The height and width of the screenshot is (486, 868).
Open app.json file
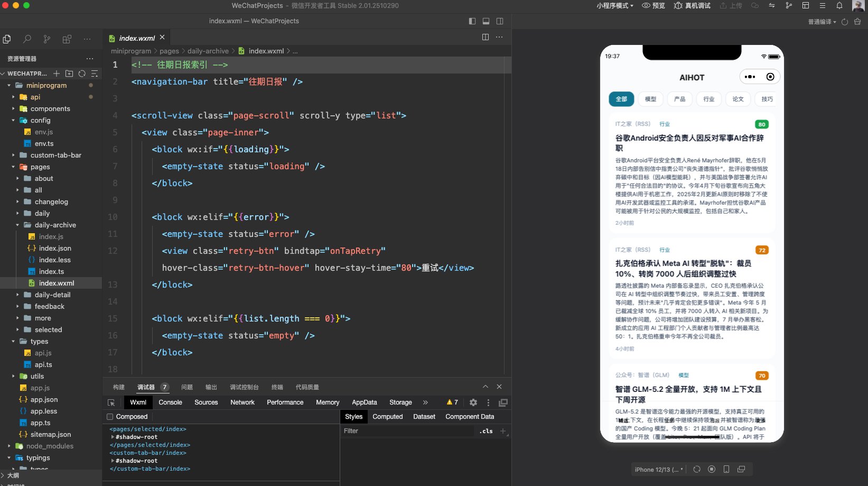(x=44, y=399)
